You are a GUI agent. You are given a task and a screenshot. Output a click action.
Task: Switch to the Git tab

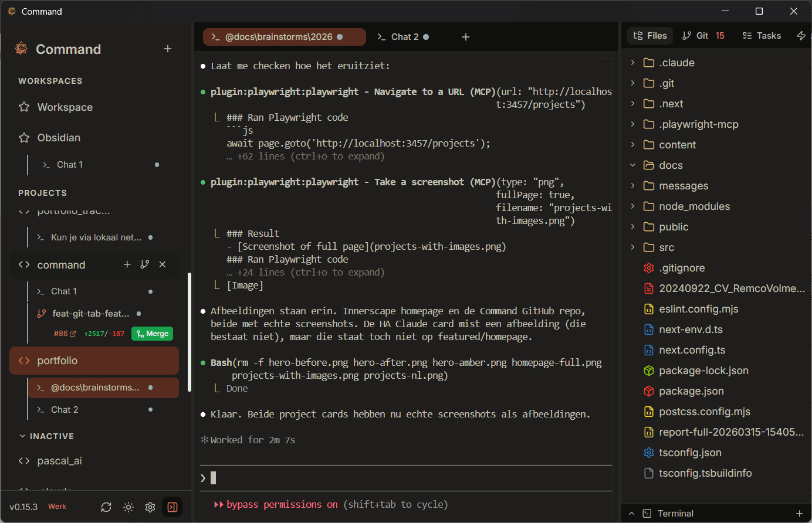[703, 36]
